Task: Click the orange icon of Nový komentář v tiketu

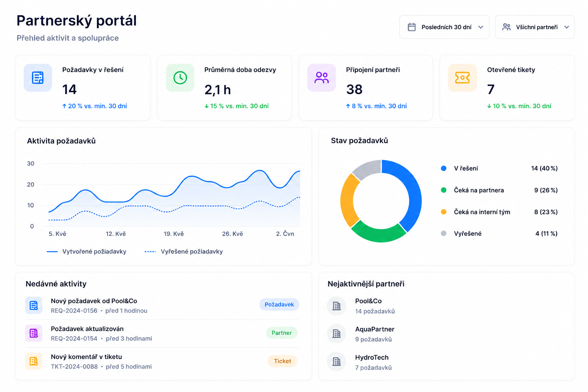Action: tap(34, 361)
